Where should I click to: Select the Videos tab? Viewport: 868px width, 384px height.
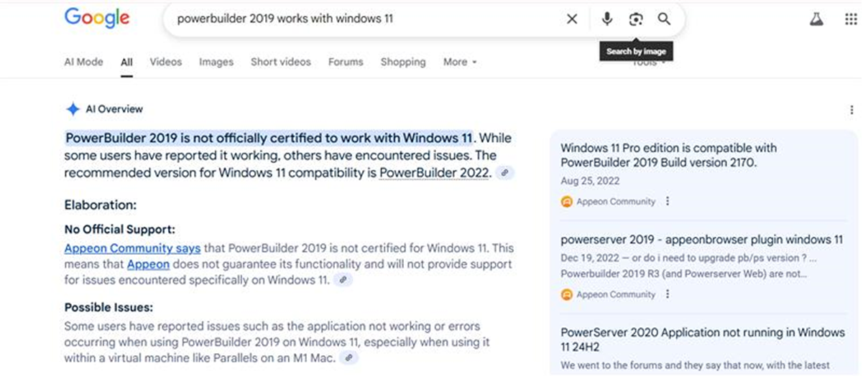pyautogui.click(x=165, y=62)
